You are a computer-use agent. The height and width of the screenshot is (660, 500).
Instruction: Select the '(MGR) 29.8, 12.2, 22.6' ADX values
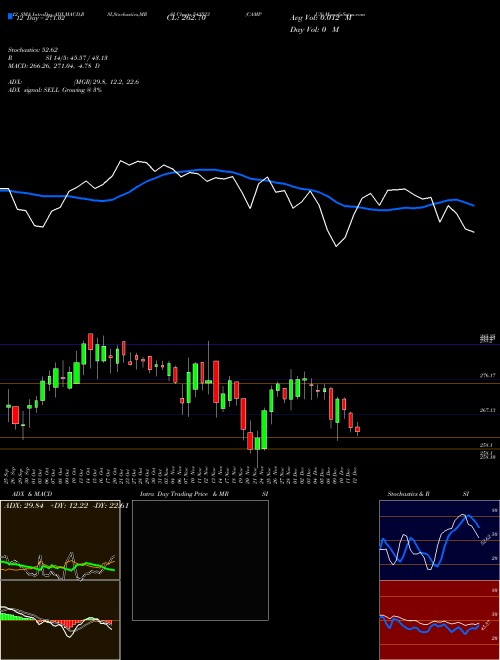(x=106, y=82)
